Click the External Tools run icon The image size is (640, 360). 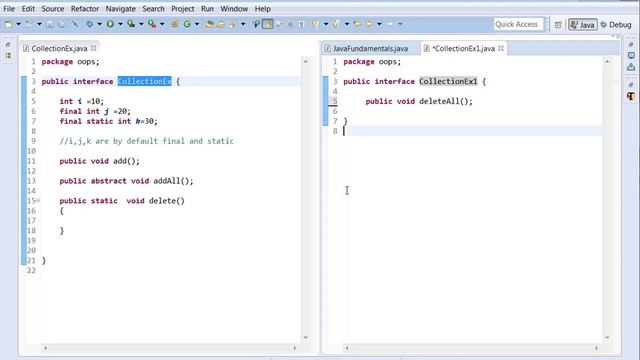click(152, 24)
